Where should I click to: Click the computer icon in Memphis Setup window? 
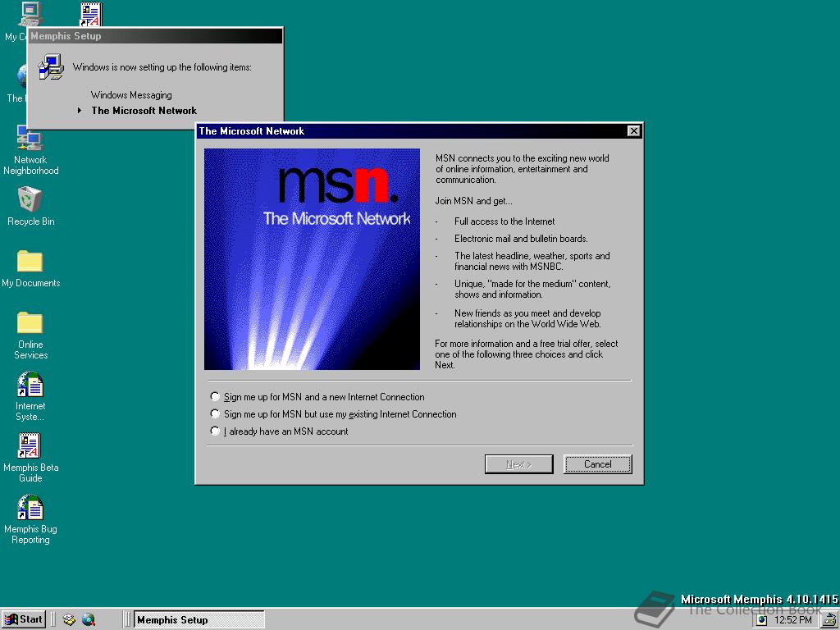click(51, 67)
